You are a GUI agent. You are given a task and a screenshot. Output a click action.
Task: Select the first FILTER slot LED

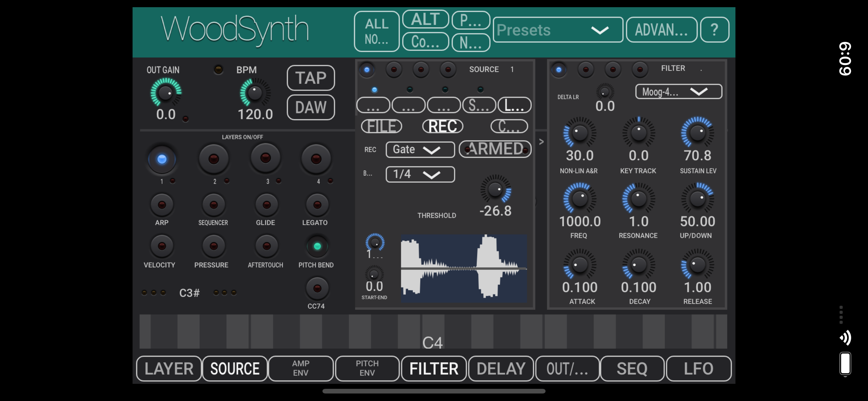tap(559, 70)
